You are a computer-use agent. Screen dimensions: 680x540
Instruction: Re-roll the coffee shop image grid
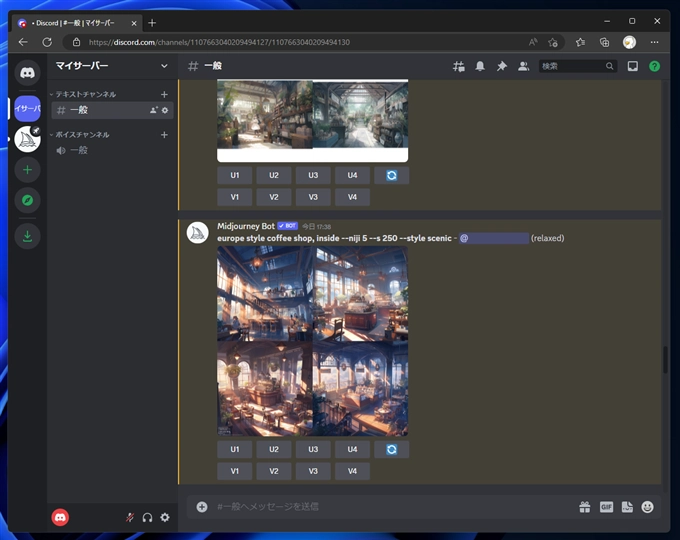point(392,449)
